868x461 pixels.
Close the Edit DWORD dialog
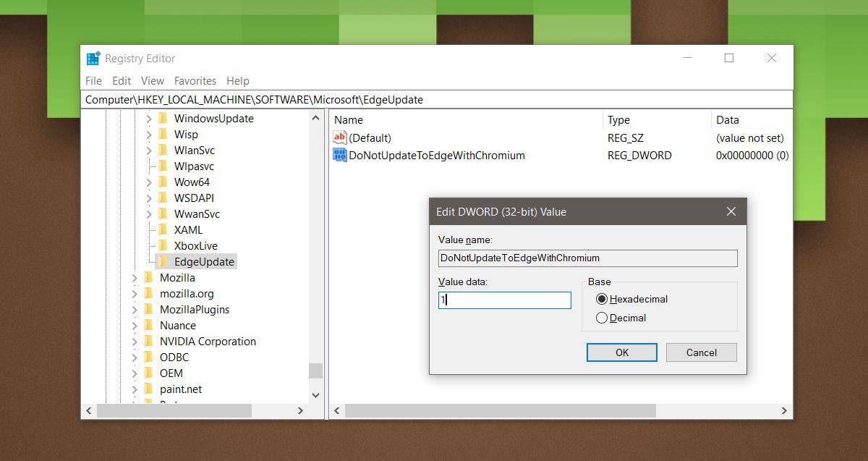pos(731,212)
